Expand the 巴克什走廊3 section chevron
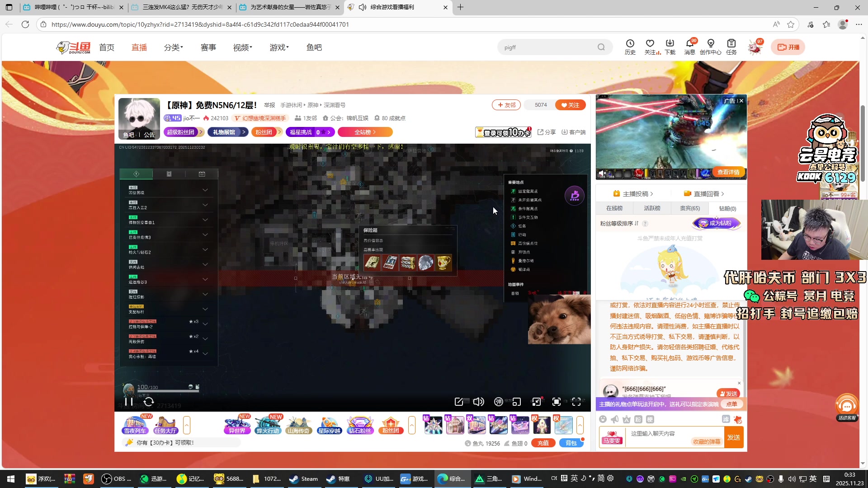This screenshot has width=868, height=488. click(x=205, y=234)
